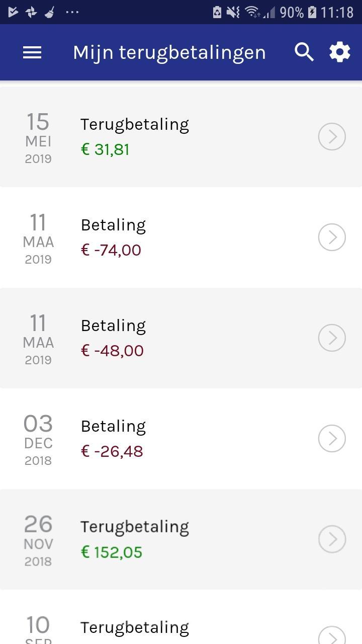Tap the search magnifier icon
This screenshot has height=644, width=362.
tap(304, 52)
